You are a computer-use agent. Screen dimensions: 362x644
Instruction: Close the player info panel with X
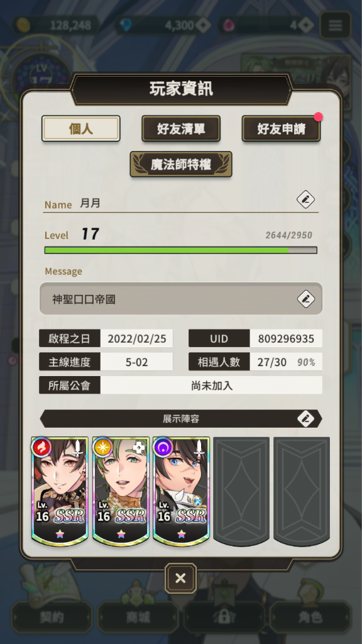click(180, 579)
